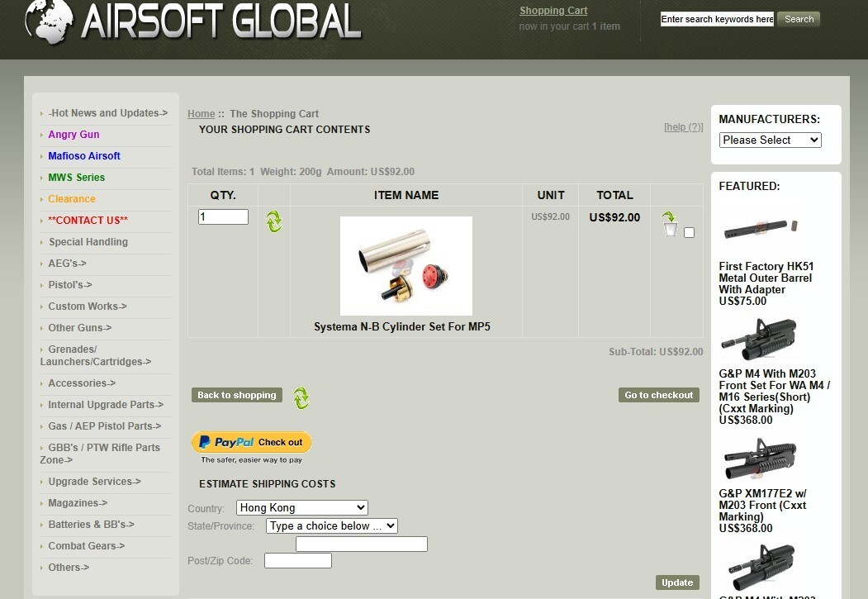Click the Go to checkout button
Image resolution: width=868 pixels, height=599 pixels.
[659, 395]
